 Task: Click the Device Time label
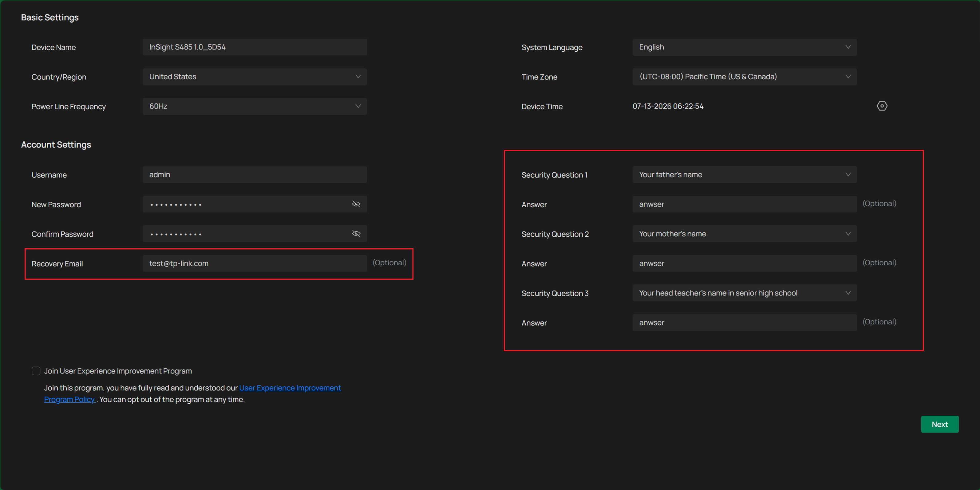(542, 107)
